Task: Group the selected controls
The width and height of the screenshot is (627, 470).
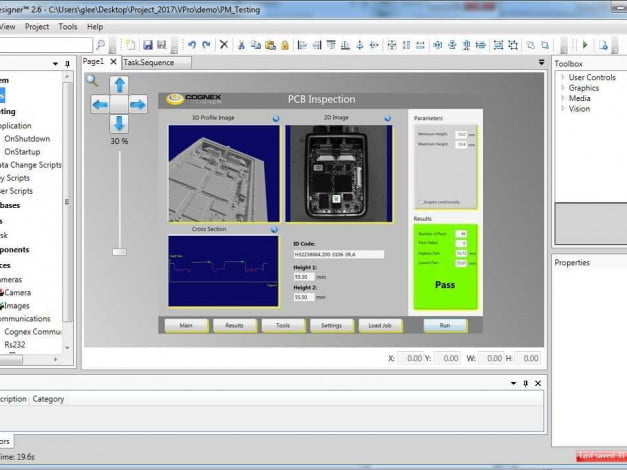Action: [x=498, y=45]
